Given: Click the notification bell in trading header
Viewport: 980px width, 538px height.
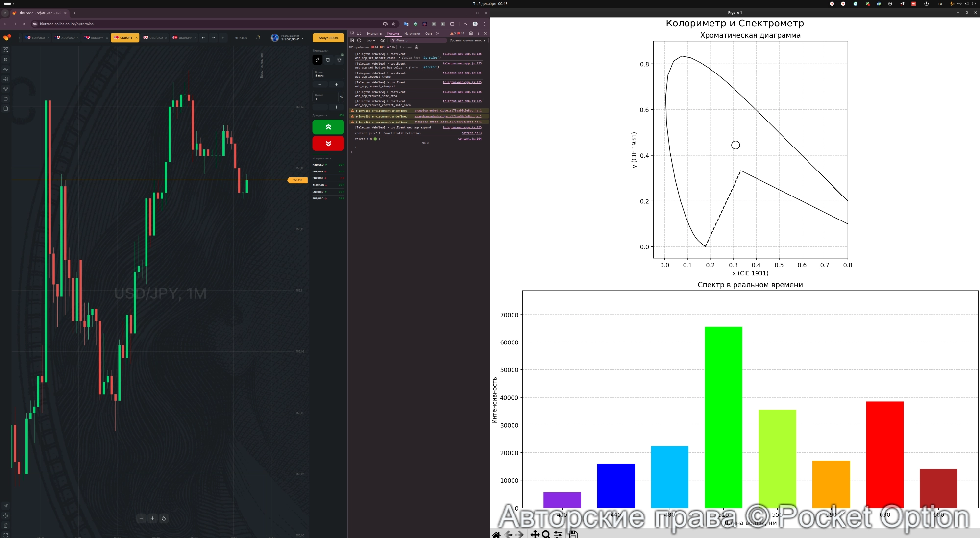Looking at the screenshot, I should point(258,38).
